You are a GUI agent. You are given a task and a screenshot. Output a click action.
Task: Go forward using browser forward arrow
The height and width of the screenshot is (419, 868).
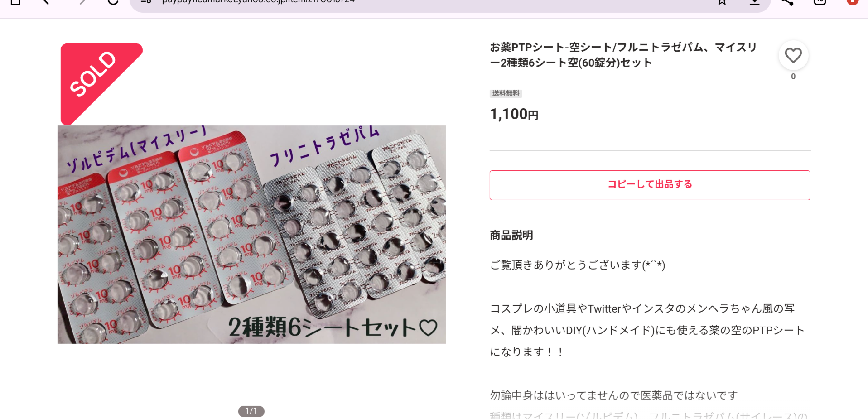pos(82,2)
